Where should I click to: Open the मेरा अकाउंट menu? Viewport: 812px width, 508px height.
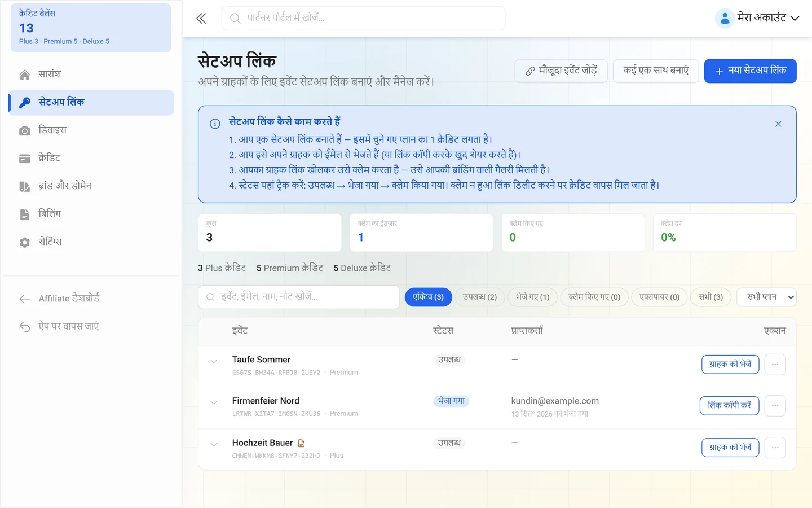click(757, 18)
